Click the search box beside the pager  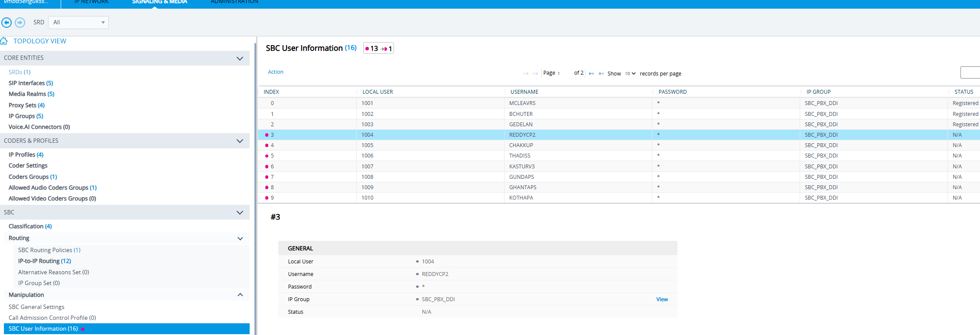(970, 72)
